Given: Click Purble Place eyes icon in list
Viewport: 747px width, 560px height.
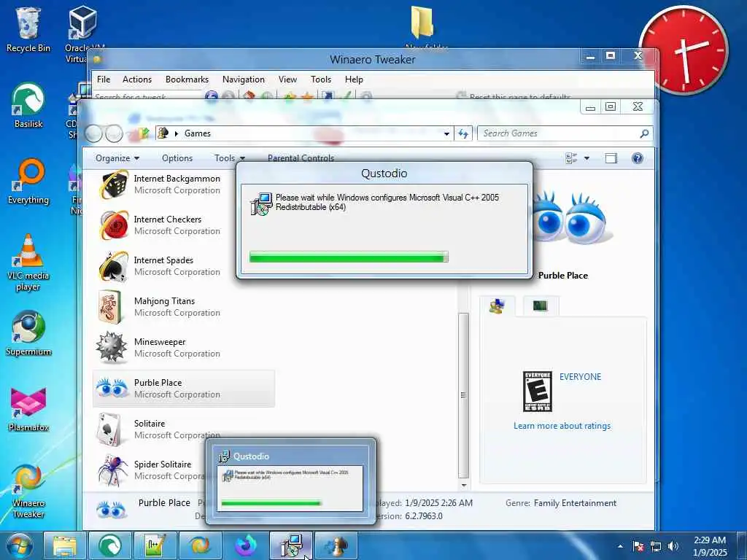Looking at the screenshot, I should [112, 388].
